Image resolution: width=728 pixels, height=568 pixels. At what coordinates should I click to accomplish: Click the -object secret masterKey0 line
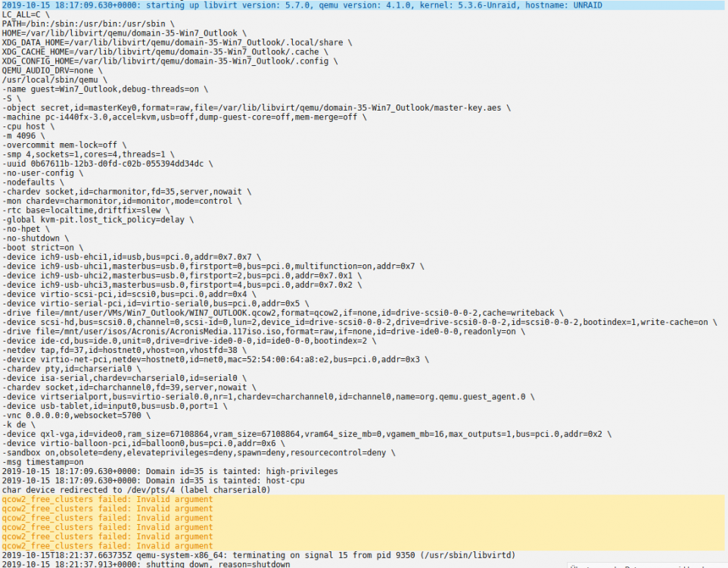pyautogui.click(x=257, y=108)
